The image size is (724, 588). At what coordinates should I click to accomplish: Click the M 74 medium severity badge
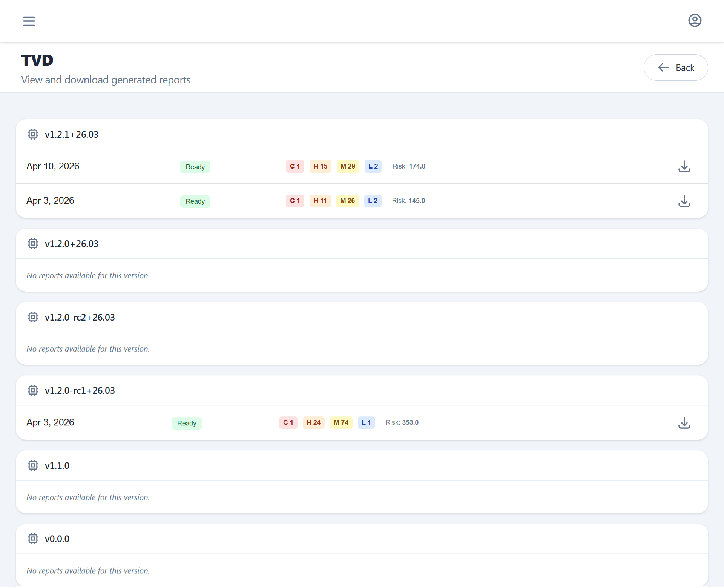341,422
